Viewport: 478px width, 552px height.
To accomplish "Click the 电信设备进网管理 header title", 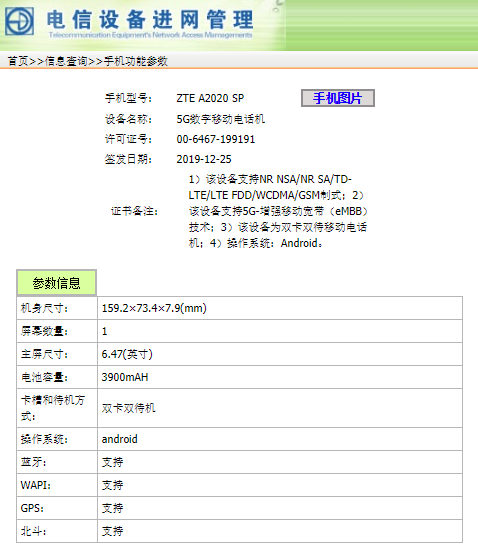I will (150, 19).
